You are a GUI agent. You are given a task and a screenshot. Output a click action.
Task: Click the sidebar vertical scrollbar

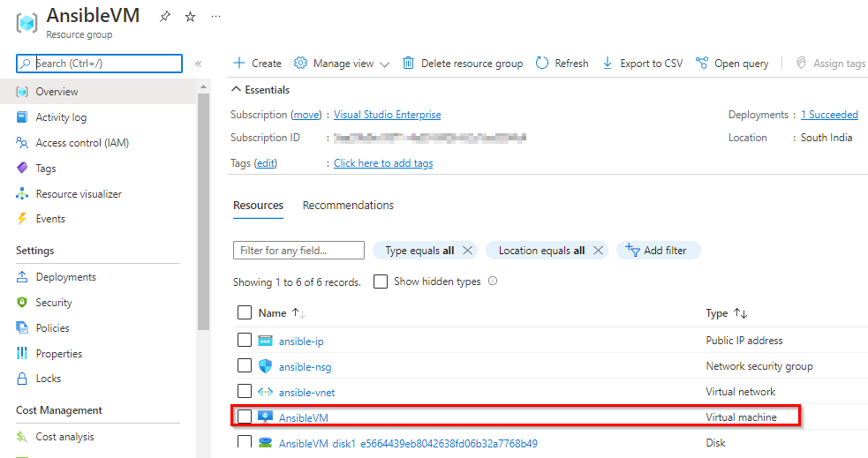203,211
